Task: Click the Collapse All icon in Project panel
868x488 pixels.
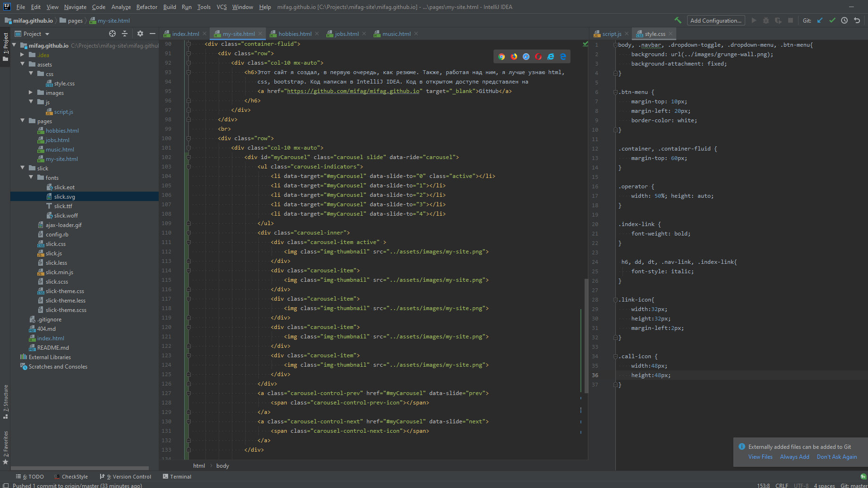Action: [x=125, y=34]
